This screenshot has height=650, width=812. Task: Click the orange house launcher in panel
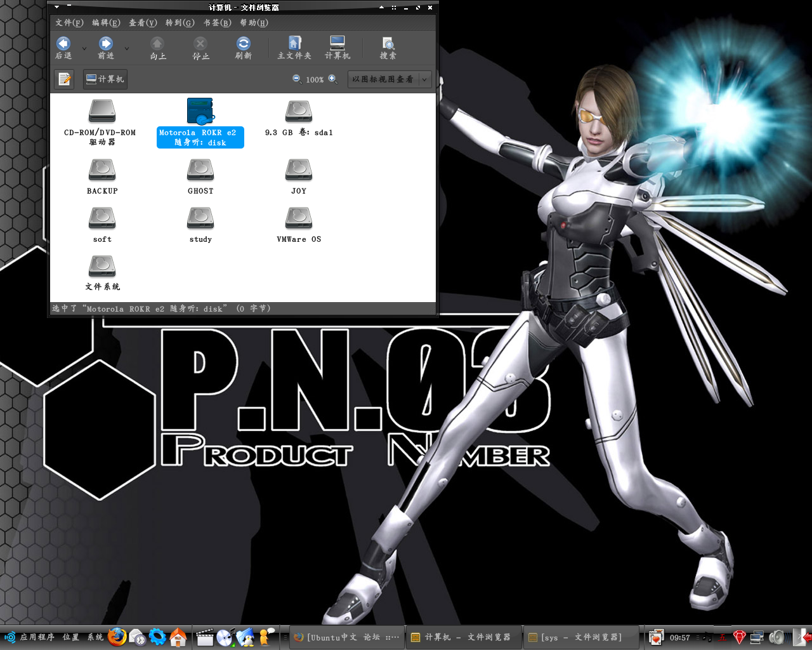point(178,637)
